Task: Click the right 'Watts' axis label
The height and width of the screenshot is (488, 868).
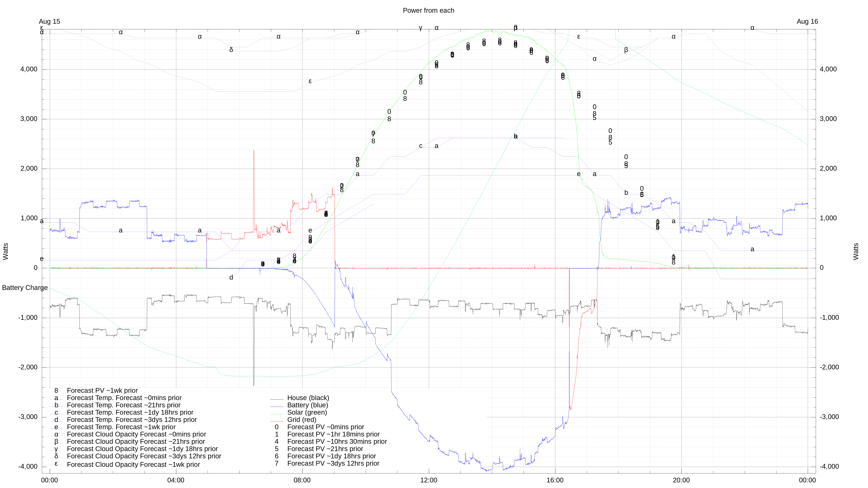Action: (856, 251)
